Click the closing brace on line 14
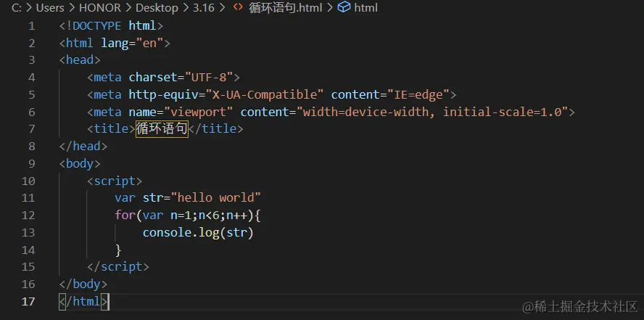The width and height of the screenshot is (644, 320). click(x=118, y=250)
